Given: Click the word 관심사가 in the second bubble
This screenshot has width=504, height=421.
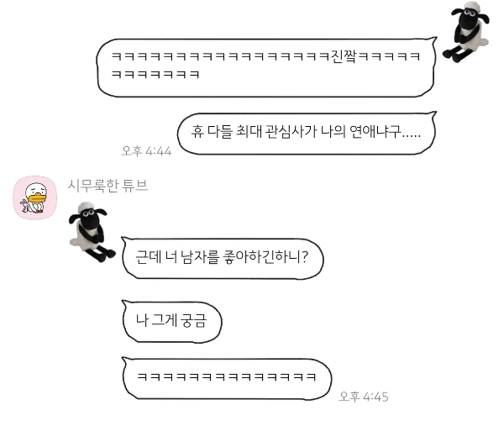Looking at the screenshot, I should [291, 132].
